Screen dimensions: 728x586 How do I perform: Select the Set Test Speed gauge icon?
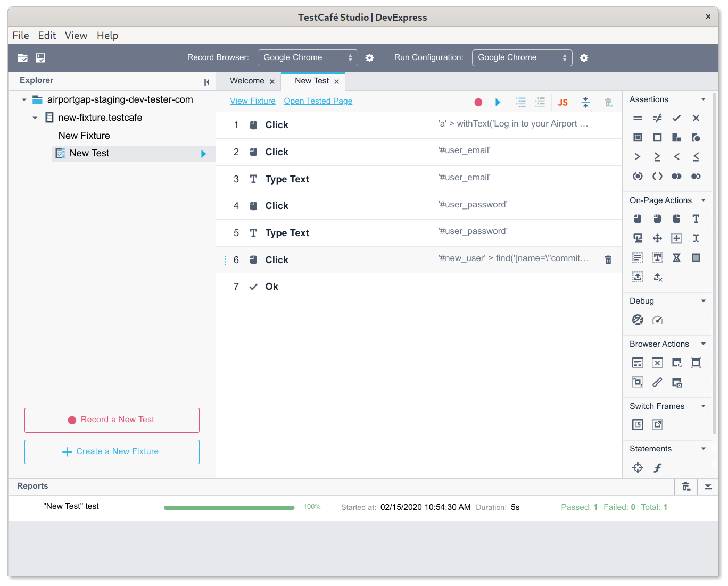[657, 320]
